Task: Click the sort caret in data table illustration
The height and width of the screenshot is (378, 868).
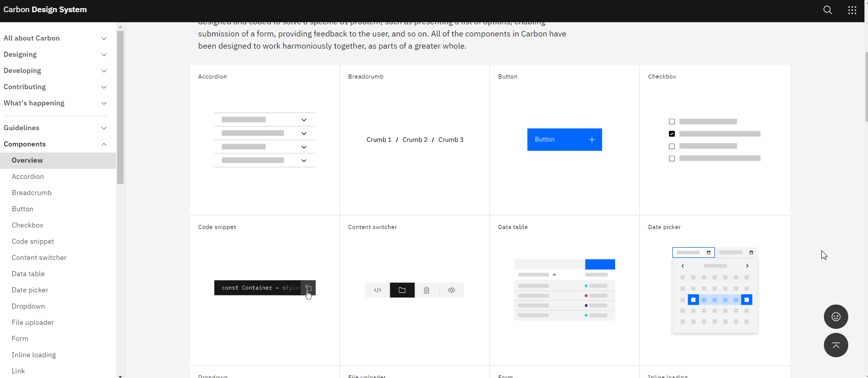Action: click(x=554, y=275)
